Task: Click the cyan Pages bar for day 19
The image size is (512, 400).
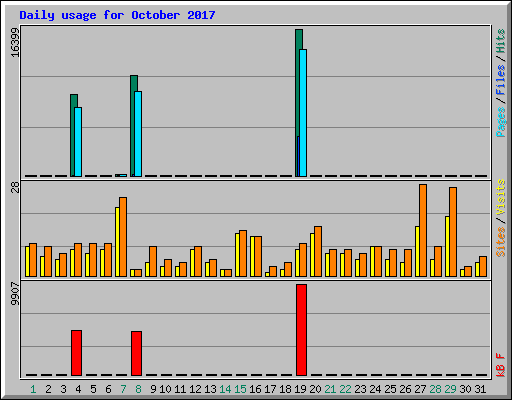Action: pos(303,113)
